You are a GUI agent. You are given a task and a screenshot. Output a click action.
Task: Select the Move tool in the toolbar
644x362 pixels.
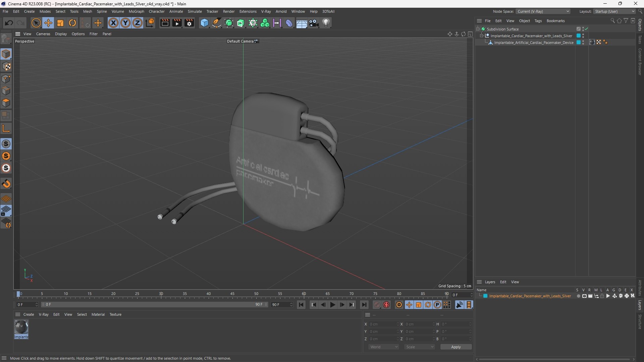pyautogui.click(x=48, y=23)
